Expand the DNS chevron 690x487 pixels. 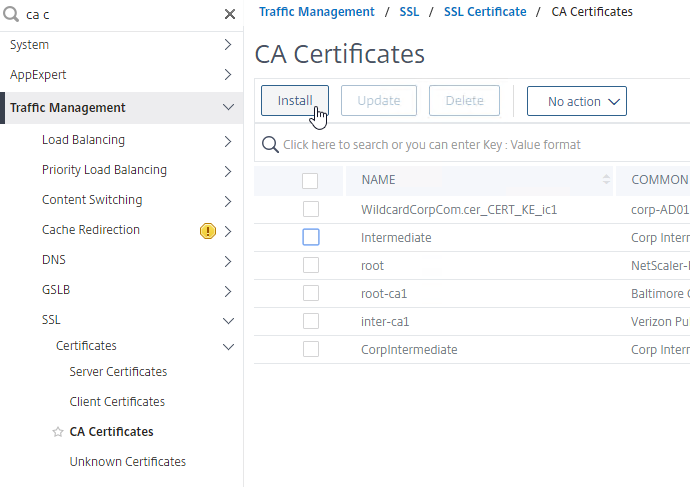click(x=228, y=261)
